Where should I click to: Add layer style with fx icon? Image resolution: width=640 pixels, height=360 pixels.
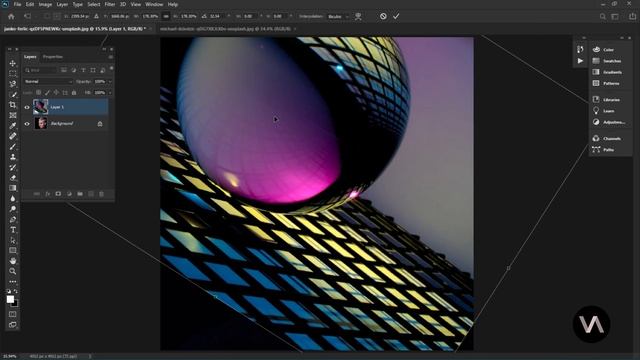pyautogui.click(x=47, y=194)
